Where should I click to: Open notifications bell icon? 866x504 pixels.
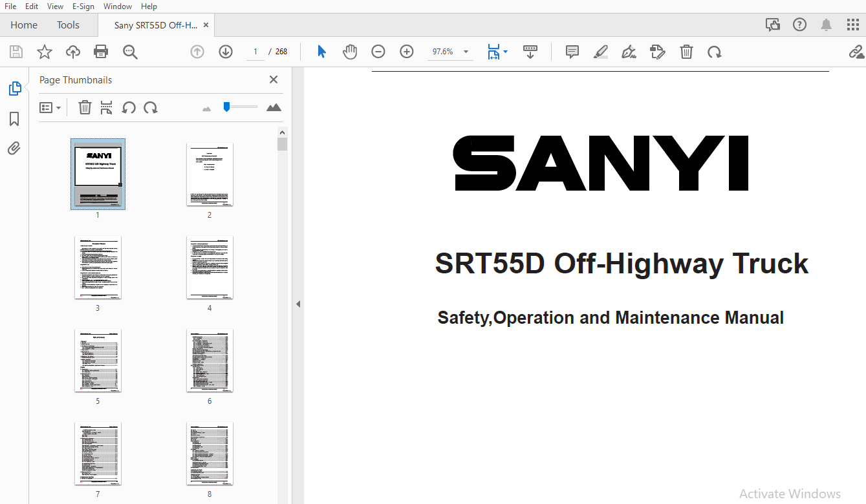click(827, 25)
